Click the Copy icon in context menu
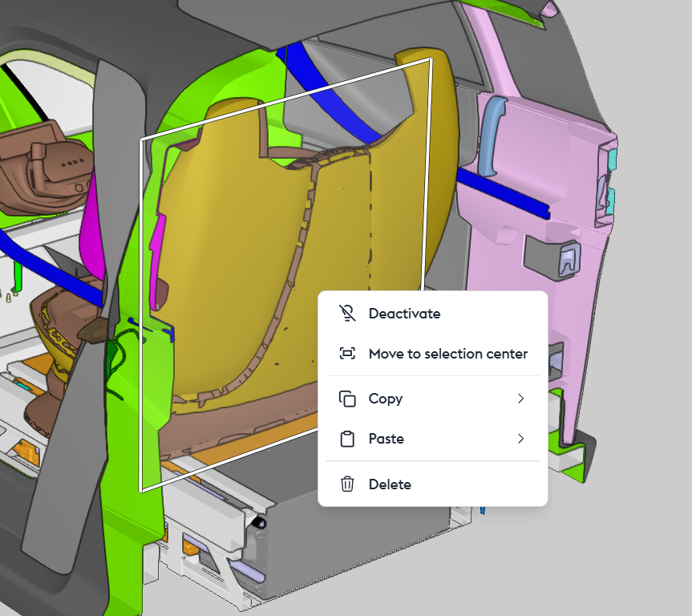 click(347, 399)
